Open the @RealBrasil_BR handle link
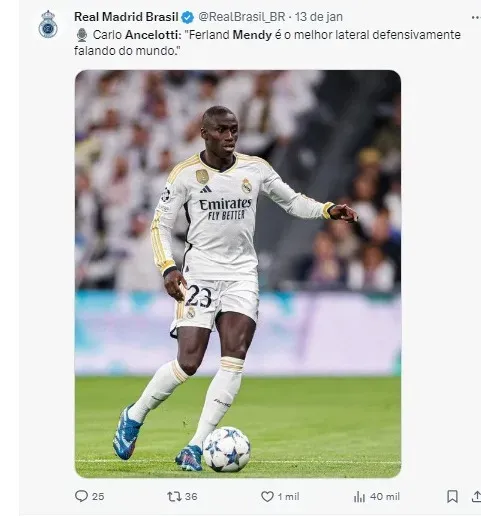Viewport: 481px width, 516px height. tap(242, 17)
